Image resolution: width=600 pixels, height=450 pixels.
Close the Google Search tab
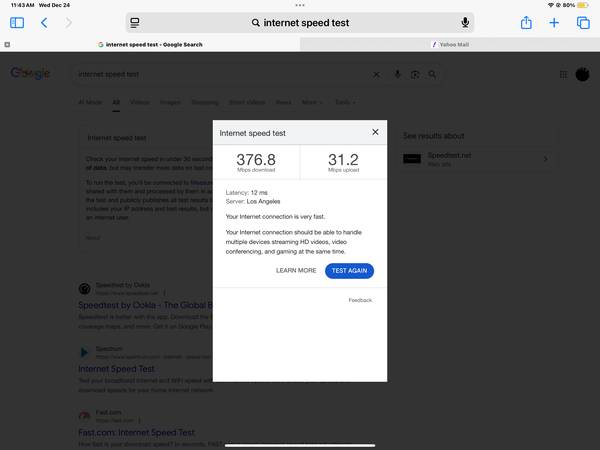click(7, 45)
